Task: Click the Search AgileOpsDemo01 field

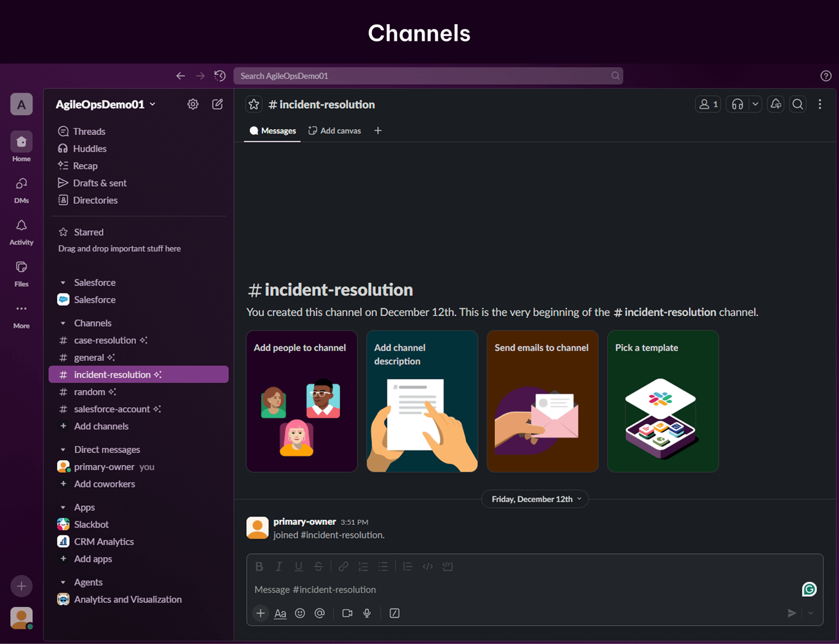Action: (x=428, y=76)
